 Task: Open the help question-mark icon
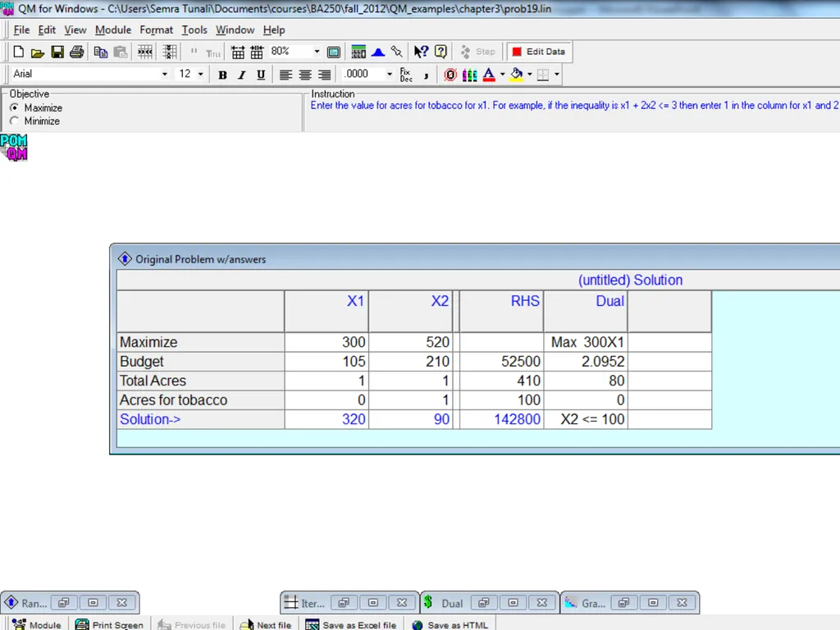tap(441, 52)
